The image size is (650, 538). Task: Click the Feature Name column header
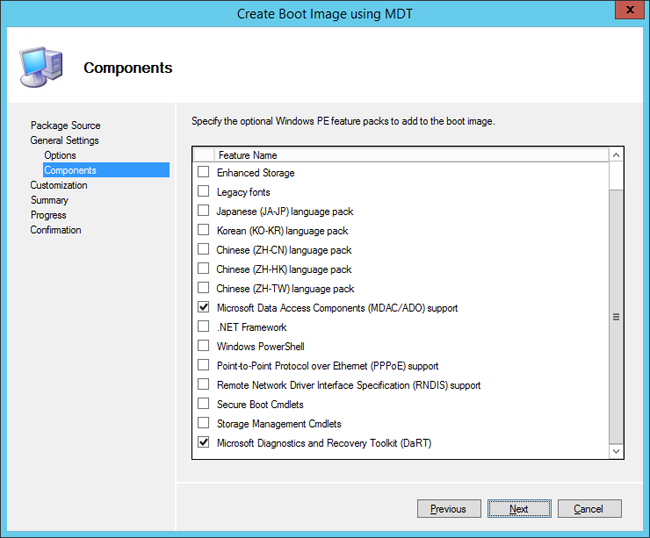point(247,155)
